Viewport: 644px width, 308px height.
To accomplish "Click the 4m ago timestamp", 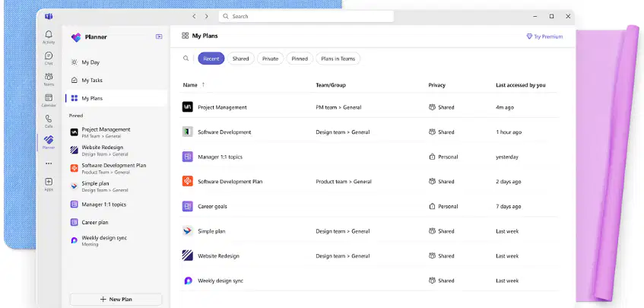I will click(505, 107).
